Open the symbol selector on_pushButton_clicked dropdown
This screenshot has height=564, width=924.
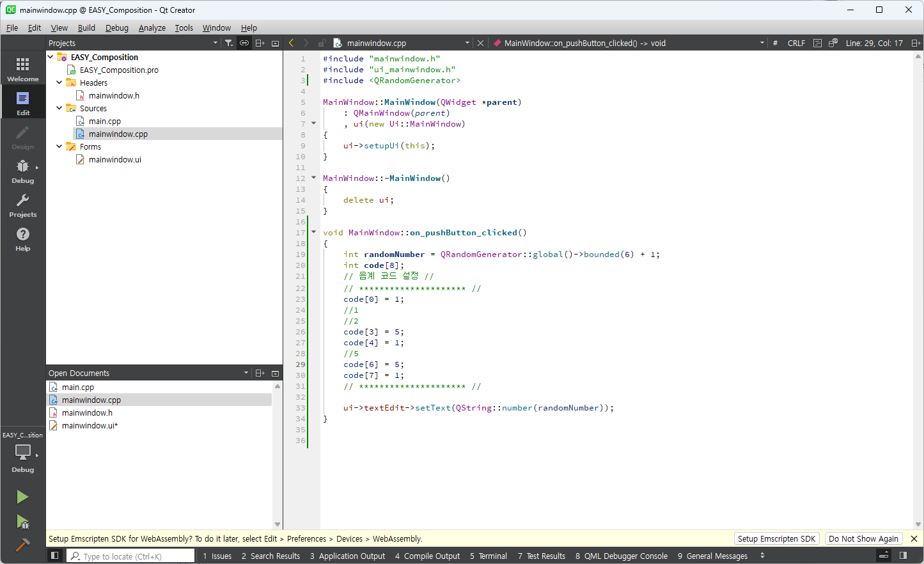coord(629,43)
